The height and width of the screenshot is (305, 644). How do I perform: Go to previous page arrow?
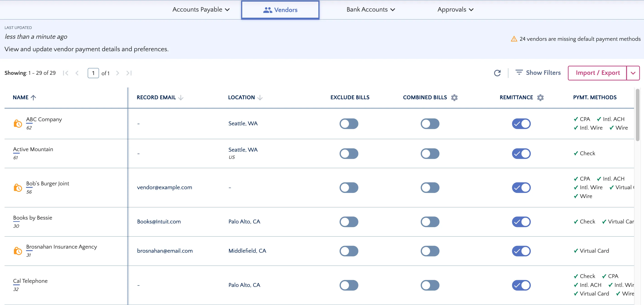(x=77, y=73)
